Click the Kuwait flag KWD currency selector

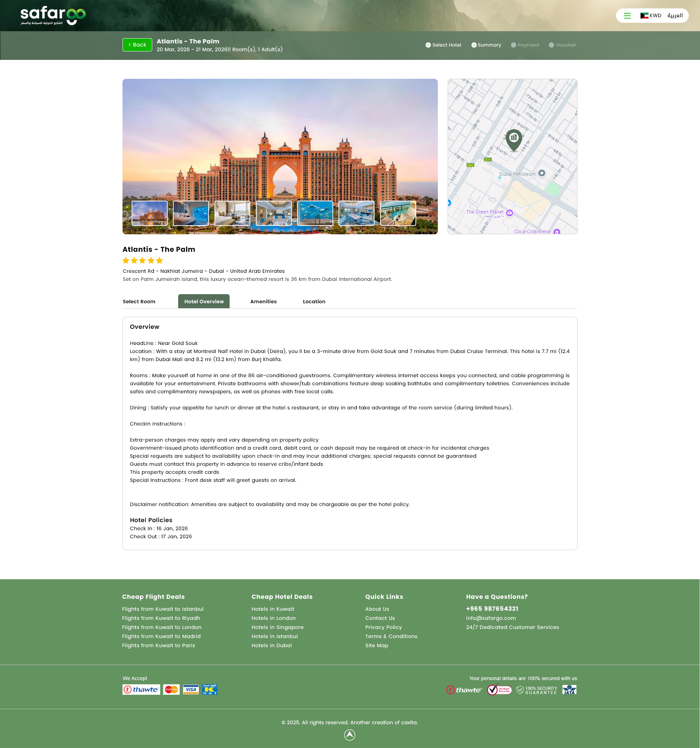coord(651,16)
